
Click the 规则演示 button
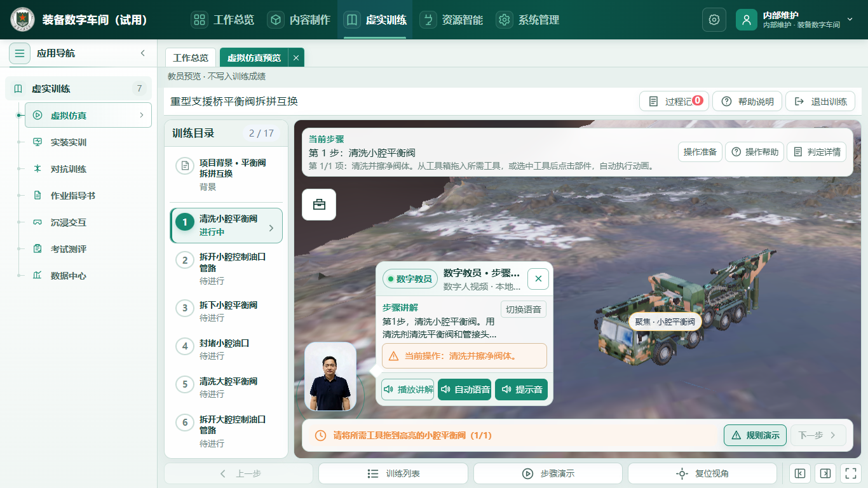[x=755, y=435]
